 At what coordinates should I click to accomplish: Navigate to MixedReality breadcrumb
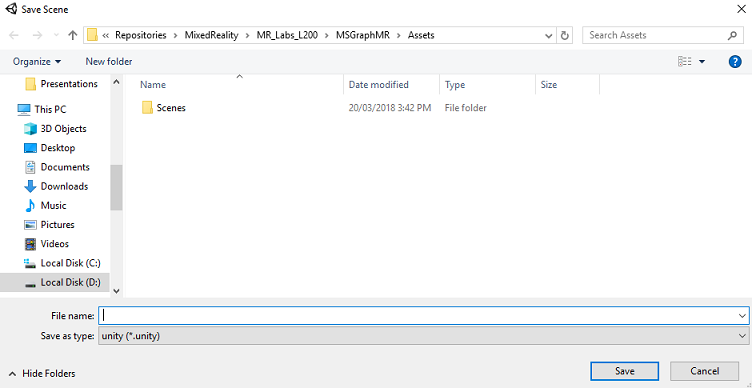click(x=211, y=35)
